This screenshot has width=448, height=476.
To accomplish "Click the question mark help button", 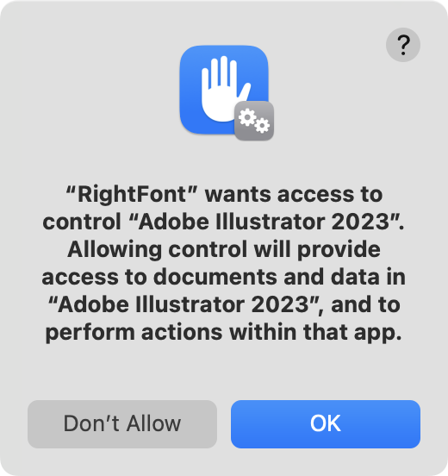I will pos(403,45).
